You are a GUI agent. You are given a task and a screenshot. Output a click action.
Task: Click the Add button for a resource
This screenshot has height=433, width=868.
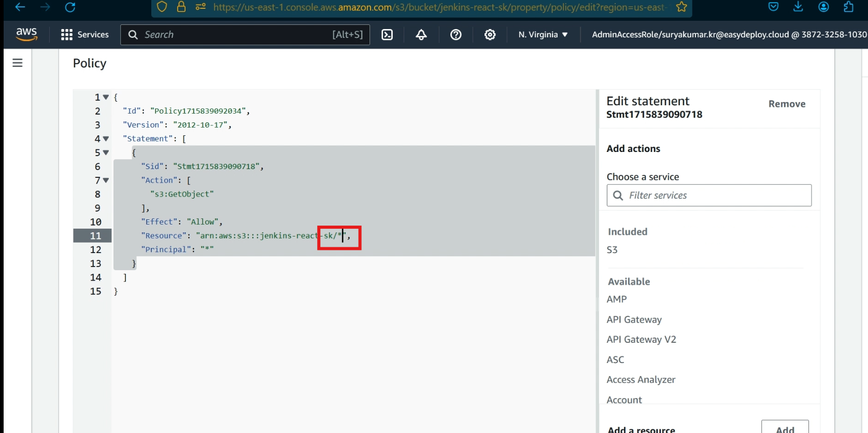click(x=785, y=428)
